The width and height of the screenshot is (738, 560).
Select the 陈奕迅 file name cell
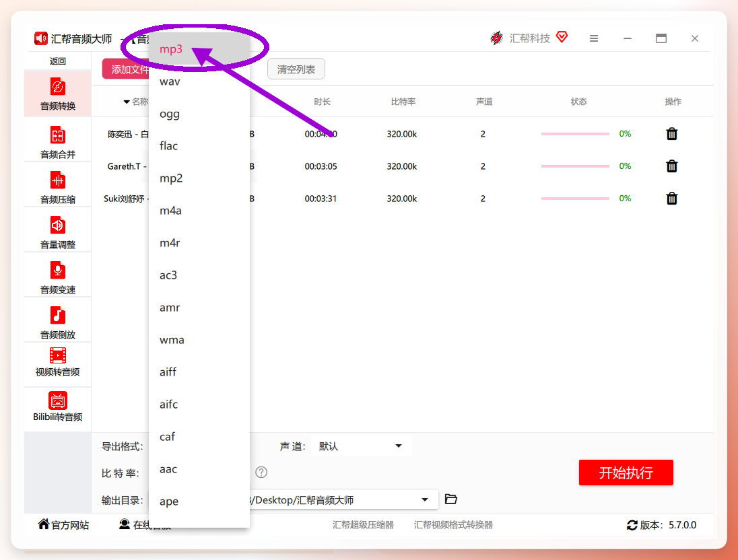pyautogui.click(x=128, y=135)
